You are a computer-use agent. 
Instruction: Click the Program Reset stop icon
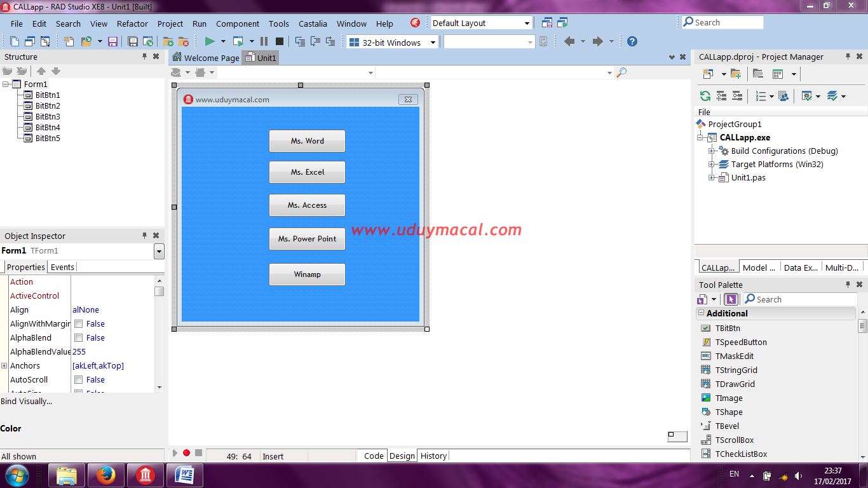point(279,41)
